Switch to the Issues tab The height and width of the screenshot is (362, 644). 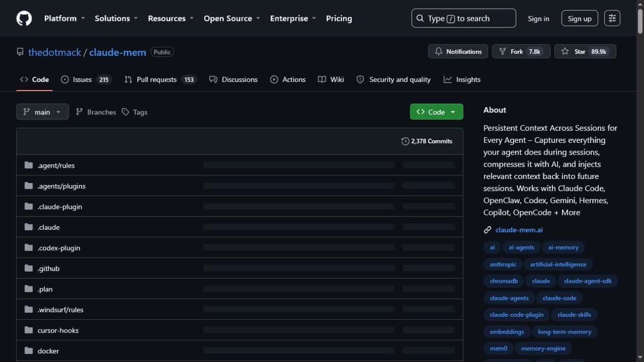coord(86,79)
